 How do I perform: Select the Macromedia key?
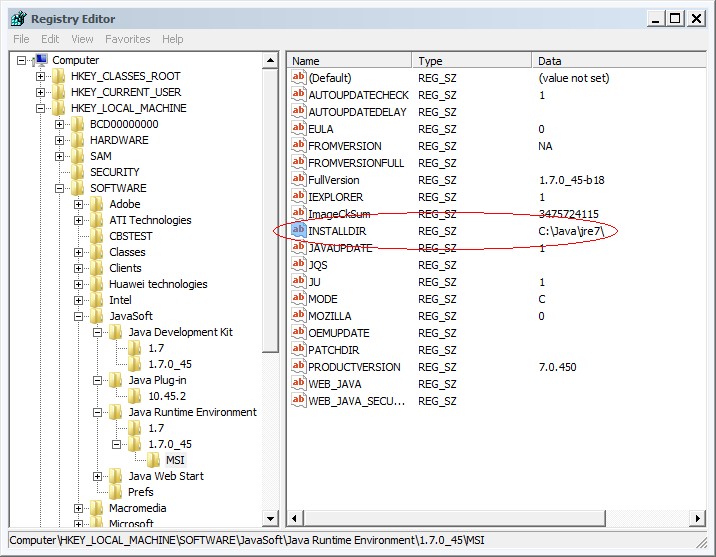(137, 508)
